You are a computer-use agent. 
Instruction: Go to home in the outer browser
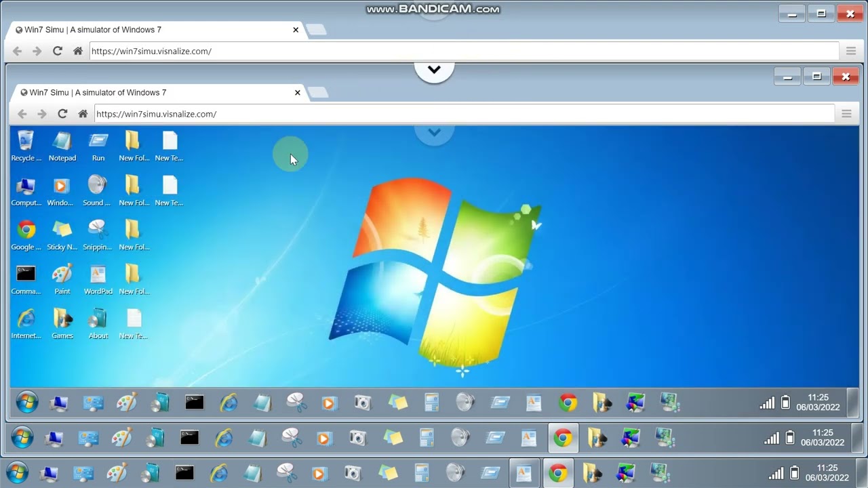point(78,51)
